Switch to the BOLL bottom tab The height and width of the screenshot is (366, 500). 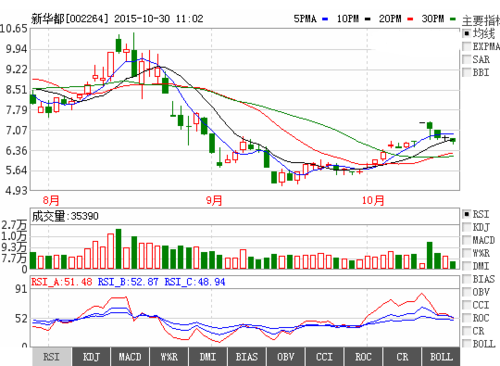[x=441, y=357]
